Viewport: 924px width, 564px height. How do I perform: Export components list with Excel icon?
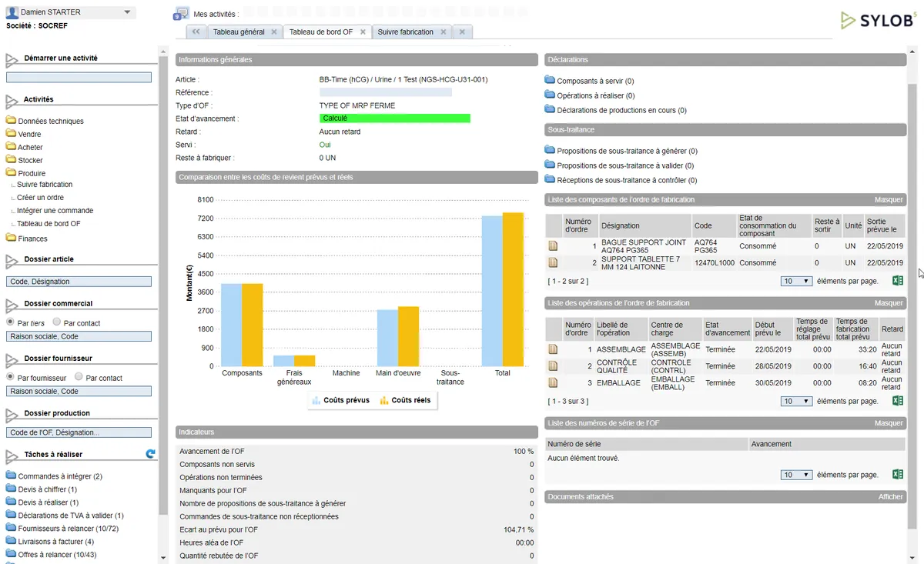[897, 281]
